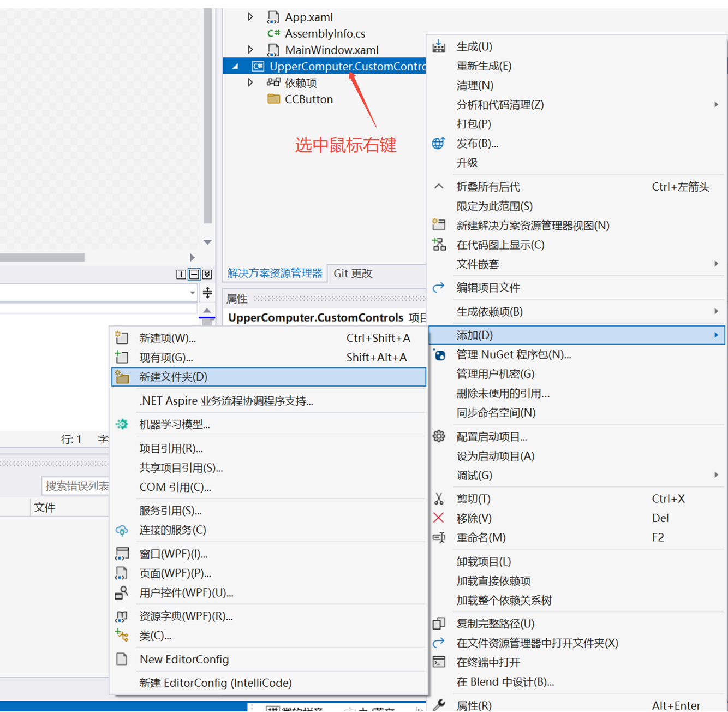Click the NuGet package manager icon
728x712 pixels.
[439, 355]
